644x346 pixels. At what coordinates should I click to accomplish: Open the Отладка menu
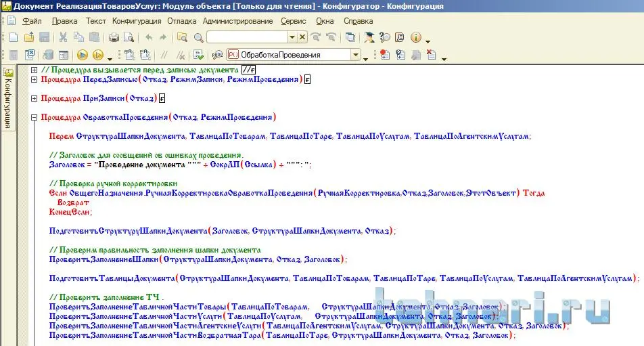181,21
